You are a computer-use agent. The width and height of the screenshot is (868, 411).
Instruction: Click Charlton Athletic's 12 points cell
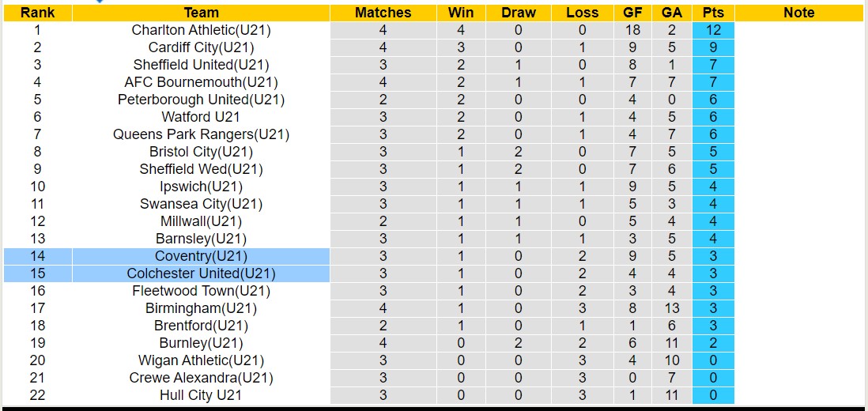pyautogui.click(x=713, y=30)
